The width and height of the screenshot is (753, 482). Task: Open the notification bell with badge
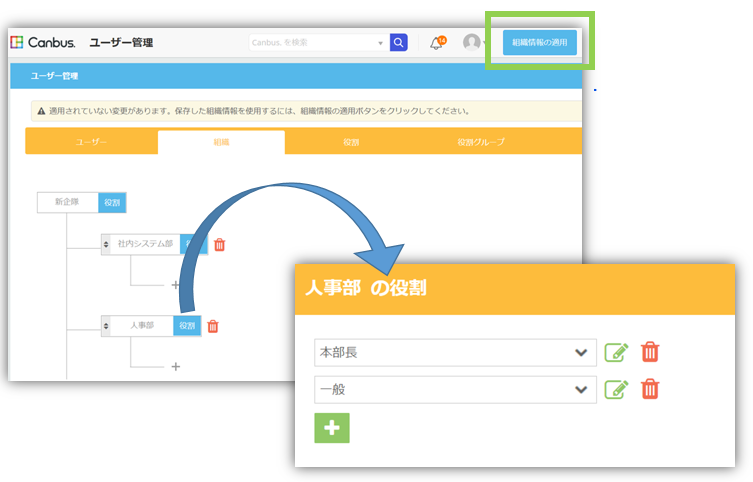(x=437, y=43)
